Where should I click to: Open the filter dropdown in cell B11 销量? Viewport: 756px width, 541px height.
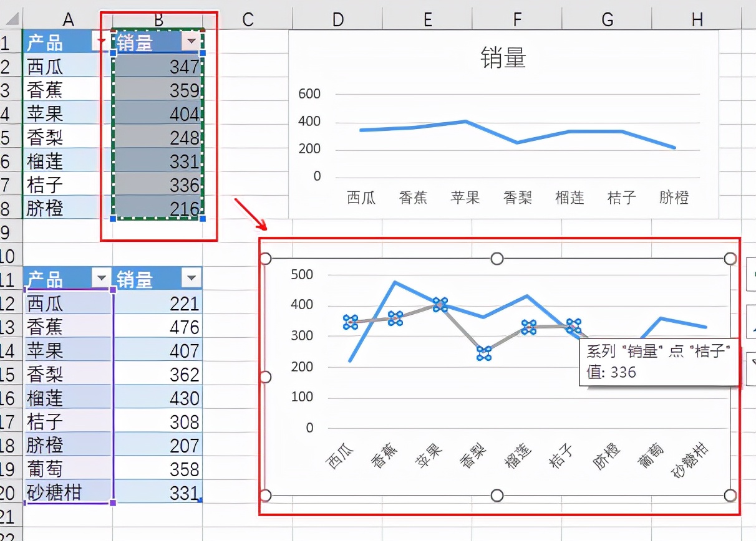[191, 279]
